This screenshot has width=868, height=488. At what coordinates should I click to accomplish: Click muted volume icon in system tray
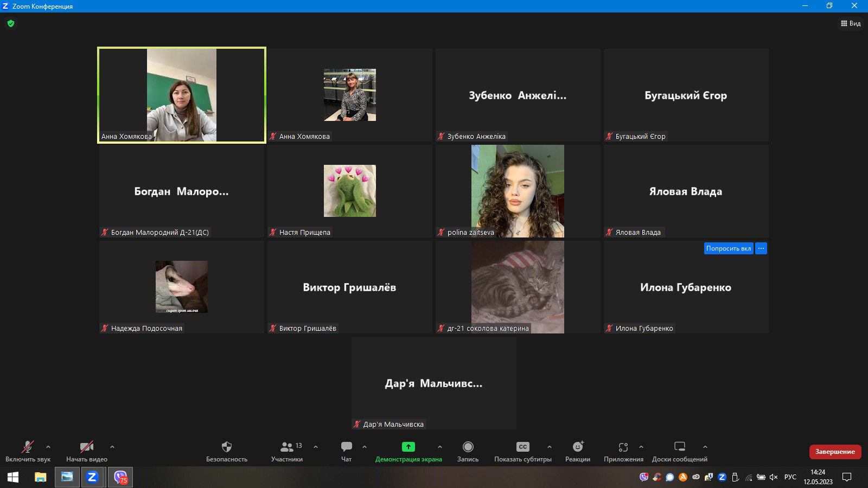click(774, 477)
